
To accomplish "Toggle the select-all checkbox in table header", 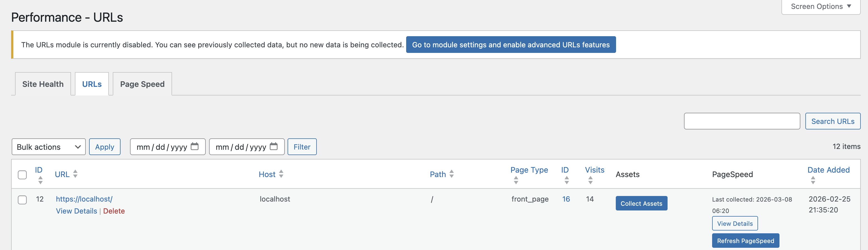I will coord(22,175).
